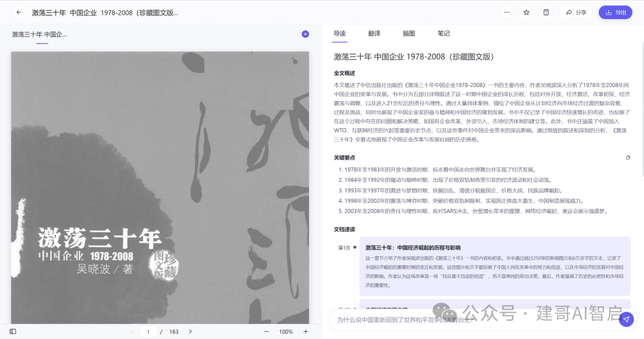Screen dimensions: 644x339
Task: Go back using the left arrow button
Action: pyautogui.click(x=18, y=13)
